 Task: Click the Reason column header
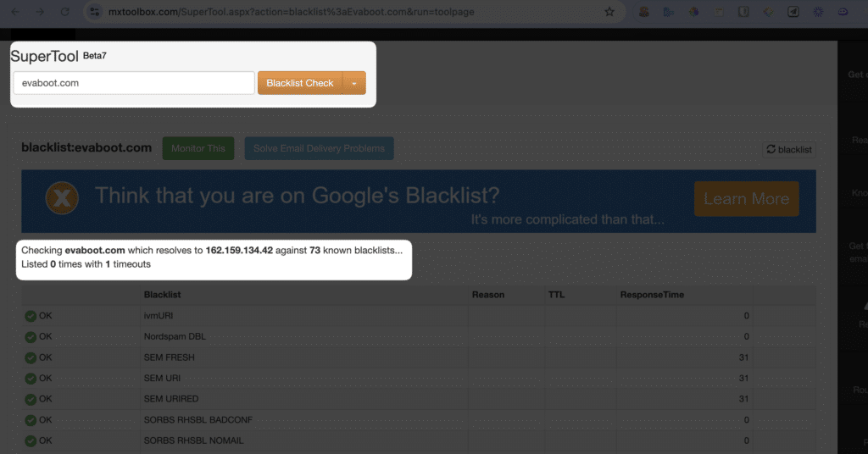487,295
